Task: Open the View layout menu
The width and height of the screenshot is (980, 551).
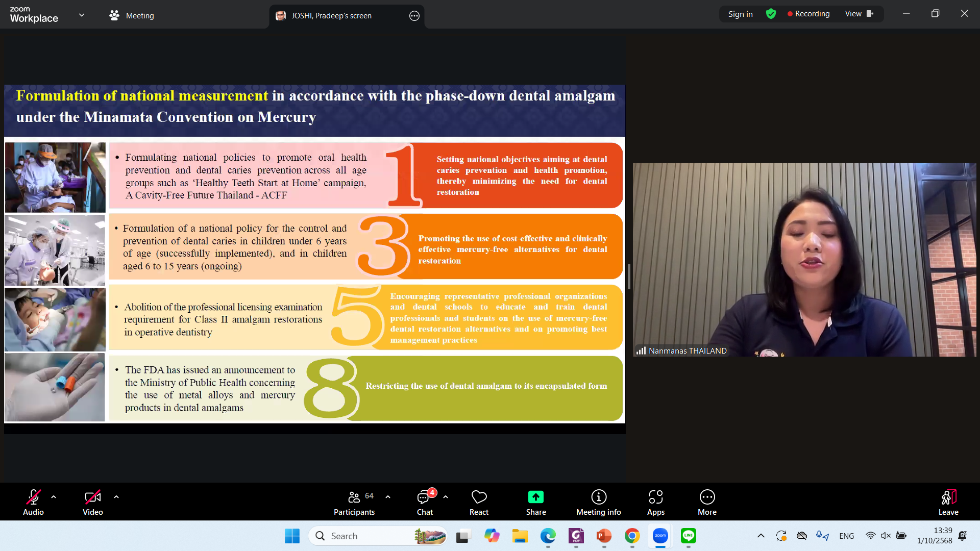Action: (x=859, y=14)
